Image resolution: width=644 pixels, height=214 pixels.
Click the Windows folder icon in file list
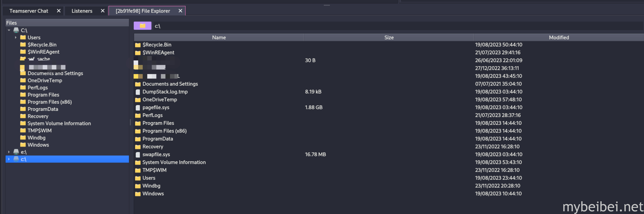click(138, 194)
